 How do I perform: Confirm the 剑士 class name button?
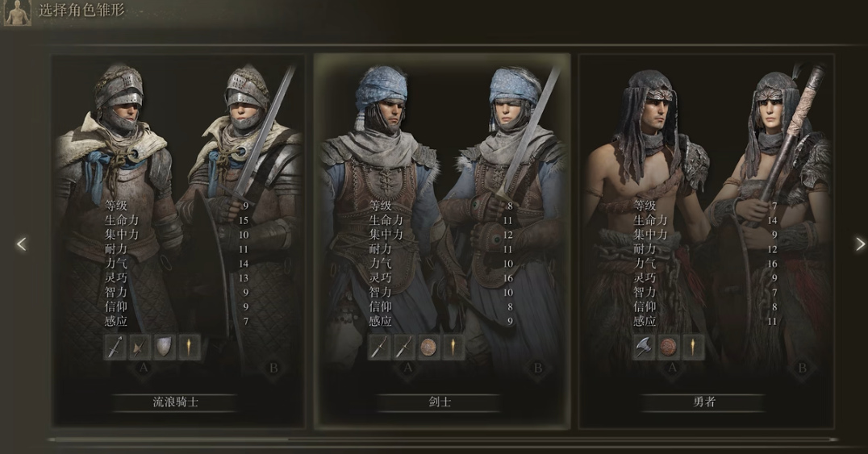440,402
